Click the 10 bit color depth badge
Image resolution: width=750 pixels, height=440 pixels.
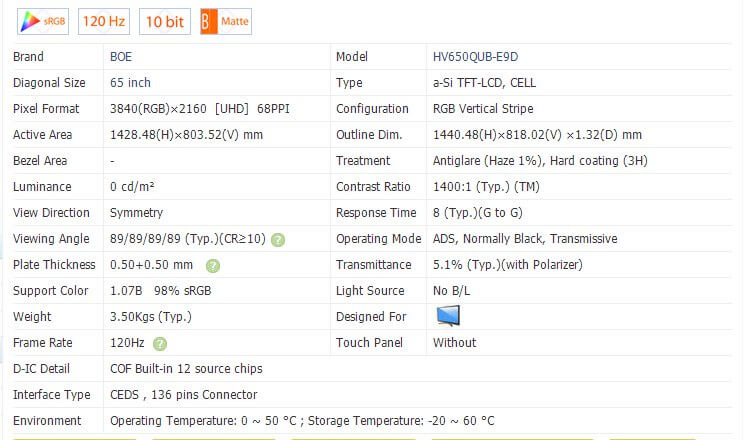164,20
